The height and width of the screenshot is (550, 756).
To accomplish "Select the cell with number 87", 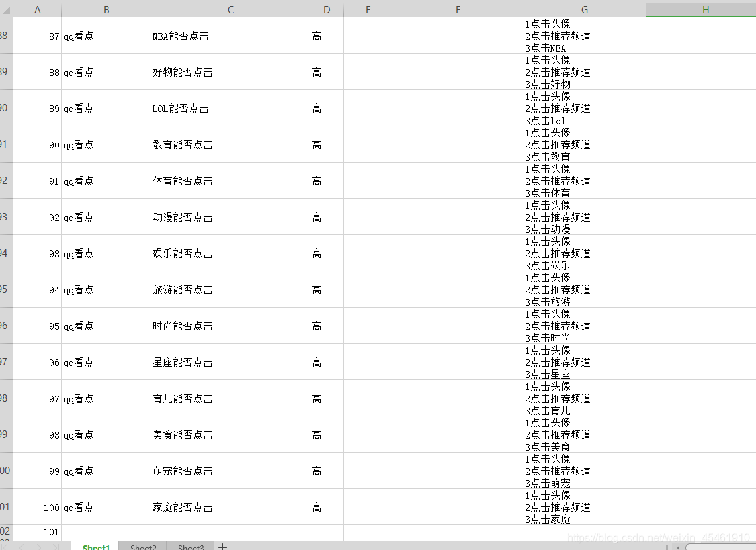I will point(37,36).
